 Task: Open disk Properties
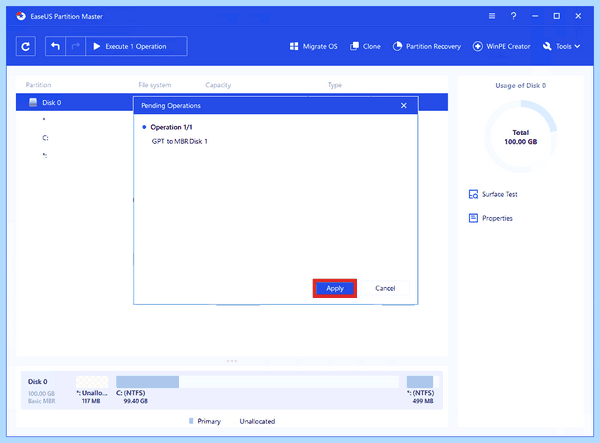point(491,218)
